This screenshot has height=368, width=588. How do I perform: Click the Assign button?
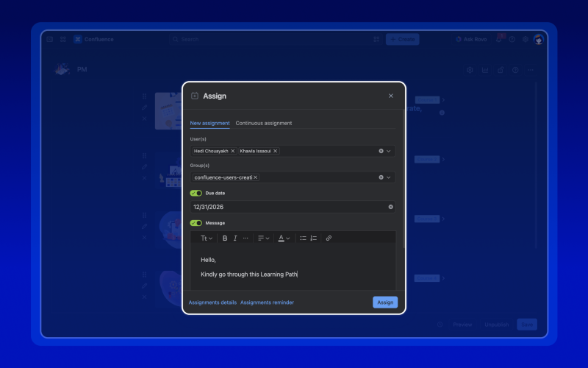coord(385,302)
